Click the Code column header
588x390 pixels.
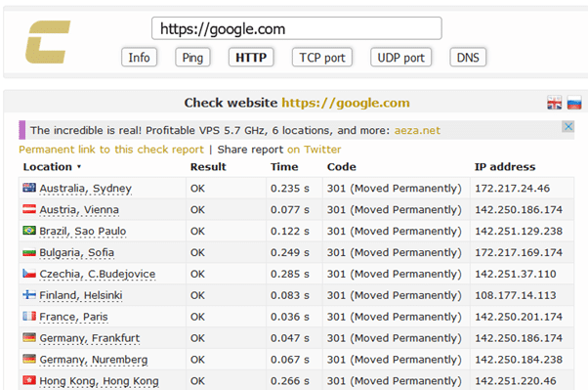342,167
